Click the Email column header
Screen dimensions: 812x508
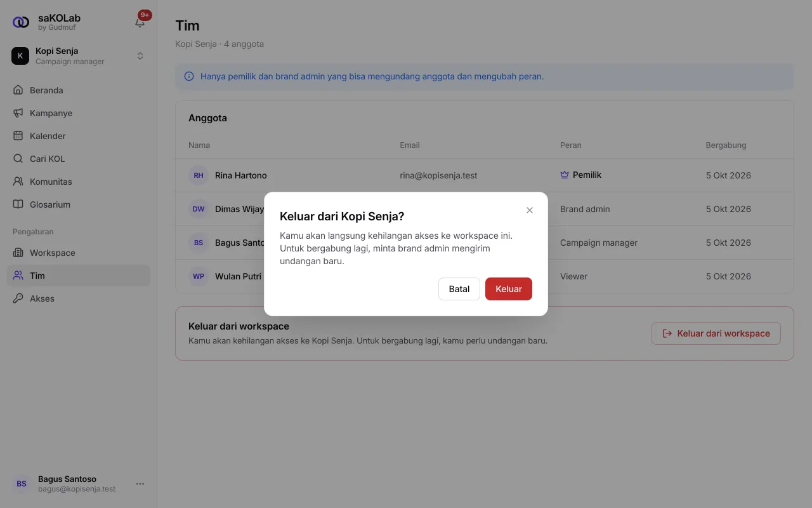pos(410,145)
